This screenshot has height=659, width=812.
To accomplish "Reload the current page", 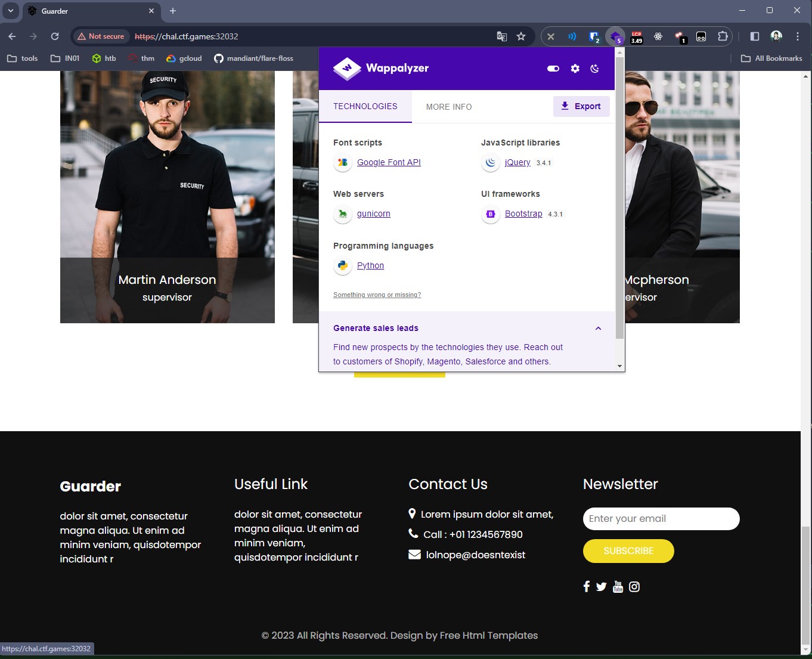I will tap(55, 36).
